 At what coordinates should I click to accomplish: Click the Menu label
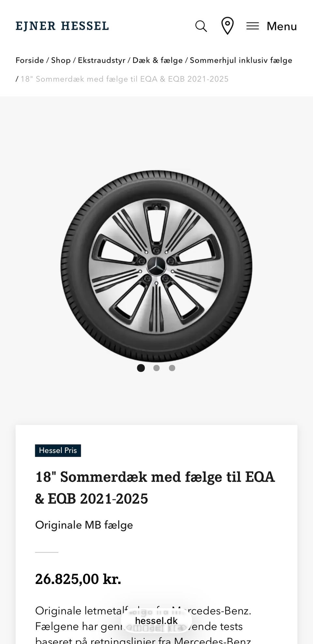(282, 26)
